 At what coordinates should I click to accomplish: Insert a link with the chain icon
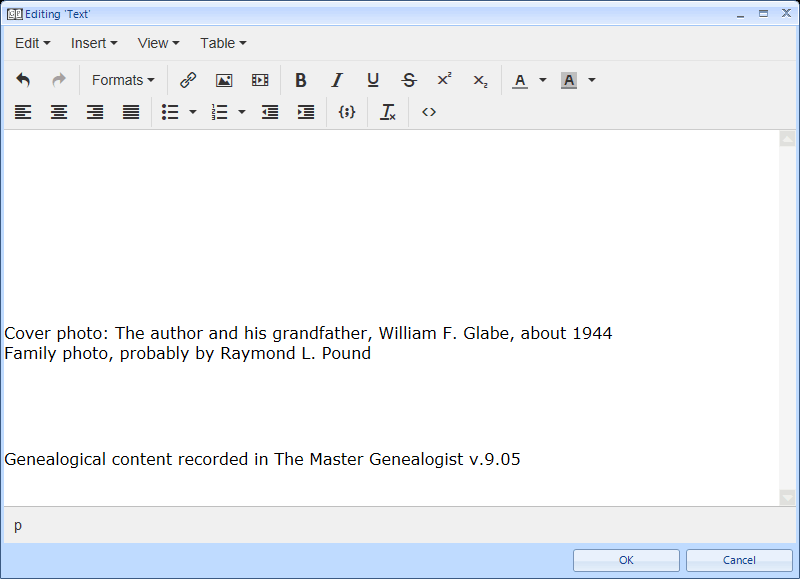188,80
